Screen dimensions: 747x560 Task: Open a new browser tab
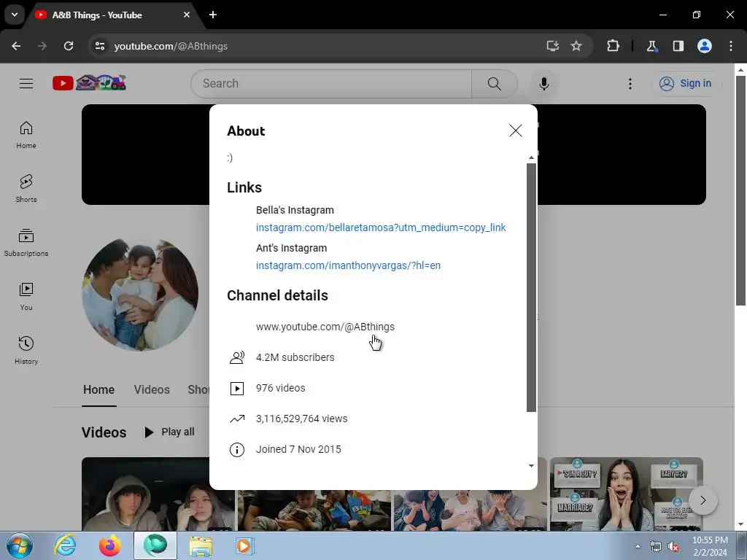(x=213, y=15)
